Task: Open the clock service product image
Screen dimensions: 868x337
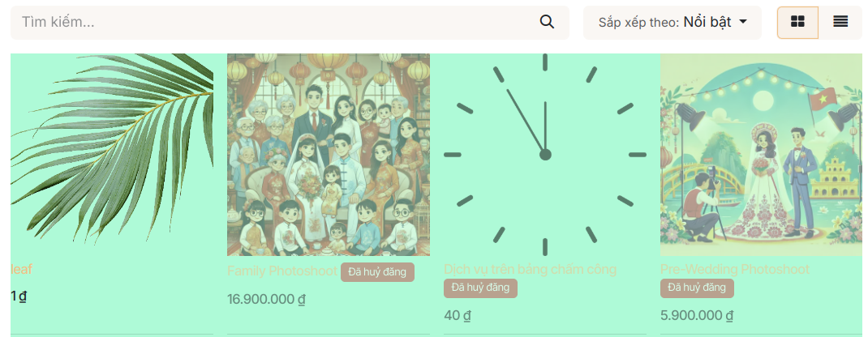Action: [544, 155]
